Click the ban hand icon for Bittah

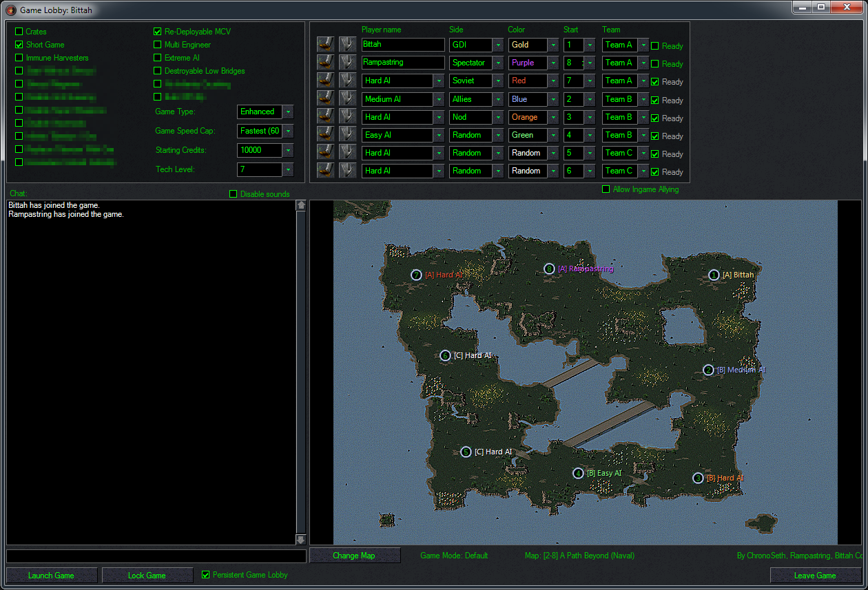(x=347, y=45)
